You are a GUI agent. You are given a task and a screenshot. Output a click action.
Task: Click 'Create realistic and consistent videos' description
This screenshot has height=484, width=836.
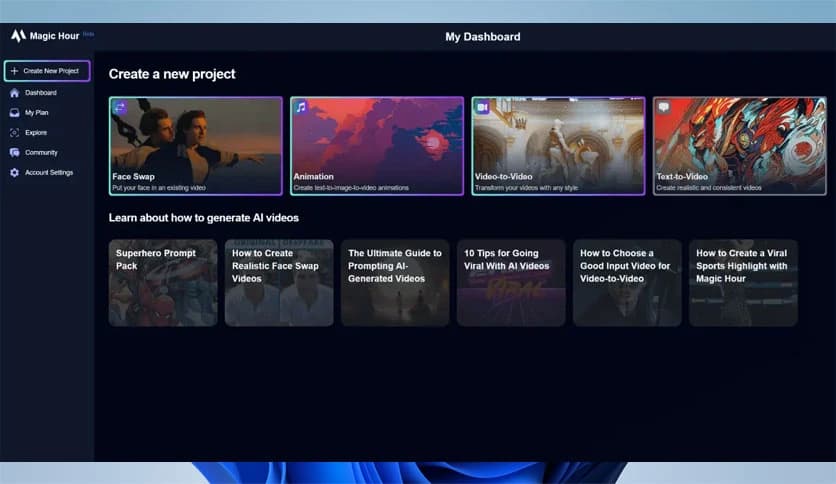click(x=709, y=188)
